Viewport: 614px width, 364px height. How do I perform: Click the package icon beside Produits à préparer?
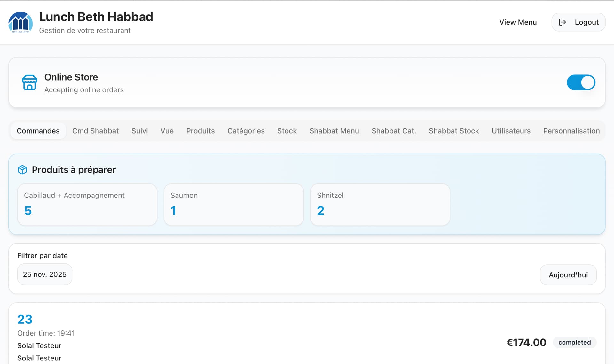pos(22,169)
